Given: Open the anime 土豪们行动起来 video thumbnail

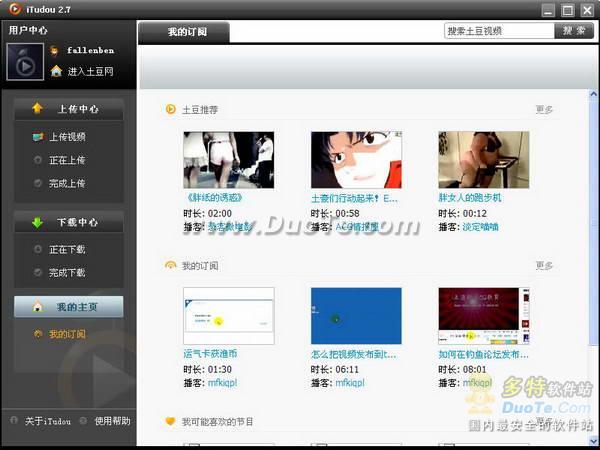Looking at the screenshot, I should click(356, 160).
